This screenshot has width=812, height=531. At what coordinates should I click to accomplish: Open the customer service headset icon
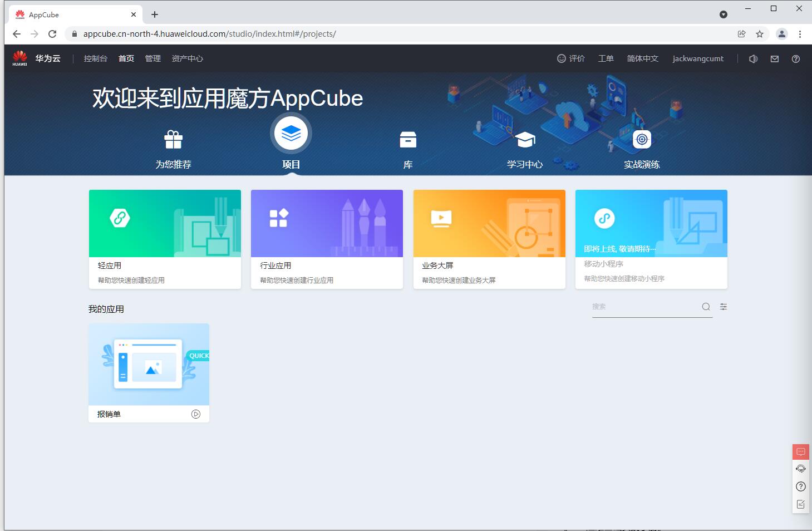point(801,469)
